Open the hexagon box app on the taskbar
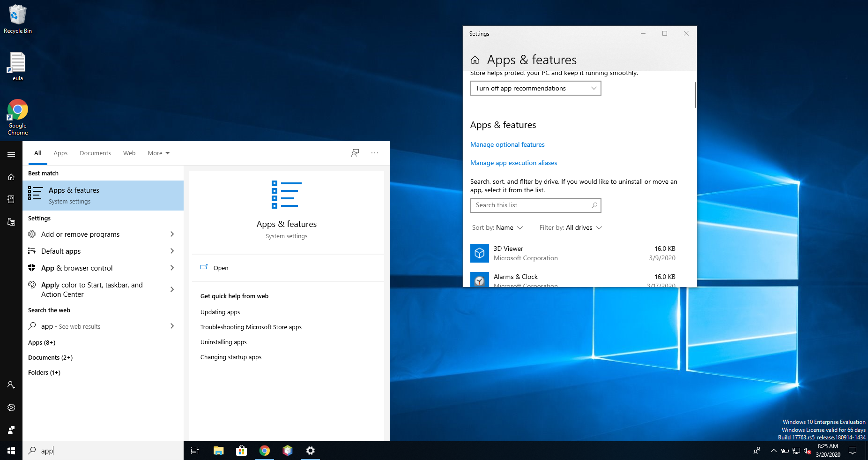 coord(288,451)
